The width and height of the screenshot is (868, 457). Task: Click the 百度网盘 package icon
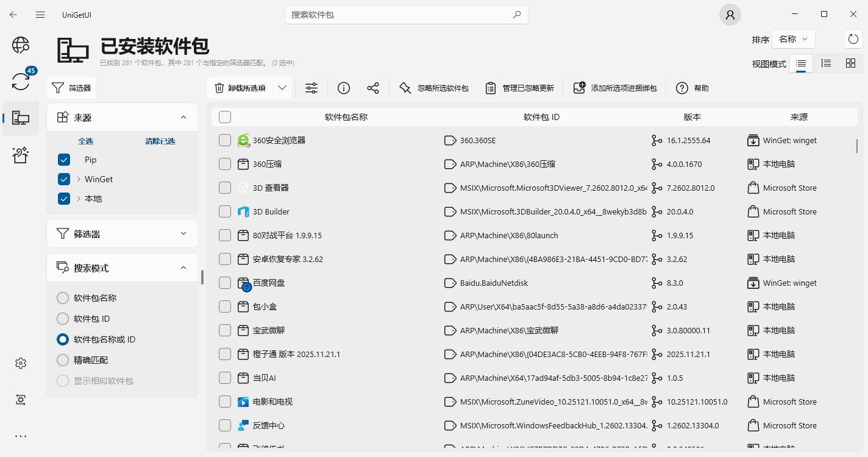point(244,283)
